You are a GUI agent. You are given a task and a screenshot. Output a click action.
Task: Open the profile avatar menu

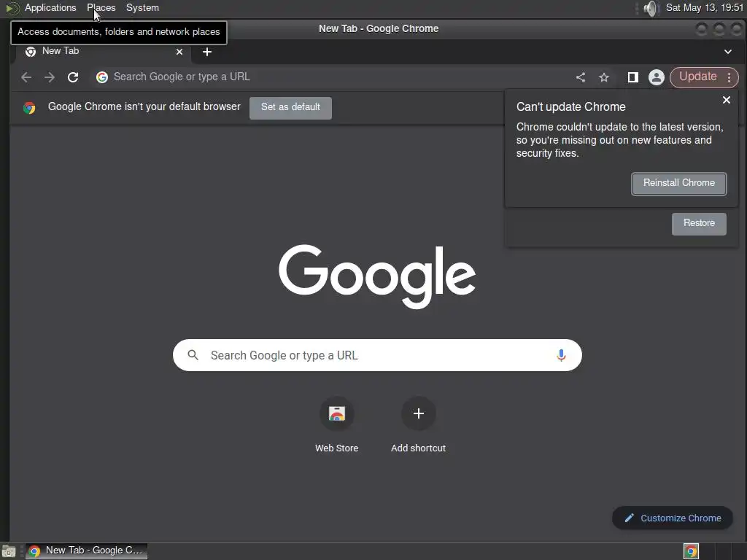click(x=656, y=77)
